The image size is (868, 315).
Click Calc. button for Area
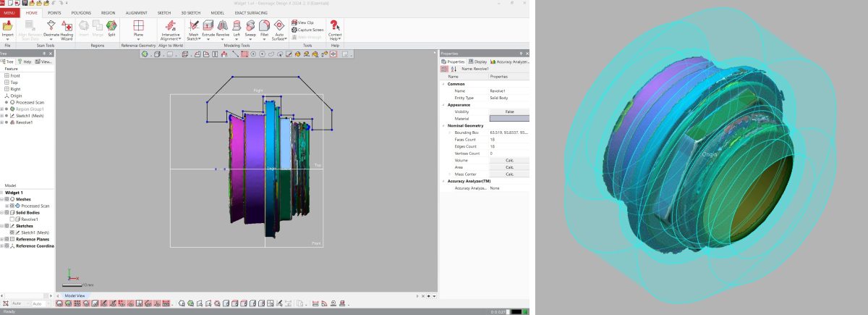point(509,167)
